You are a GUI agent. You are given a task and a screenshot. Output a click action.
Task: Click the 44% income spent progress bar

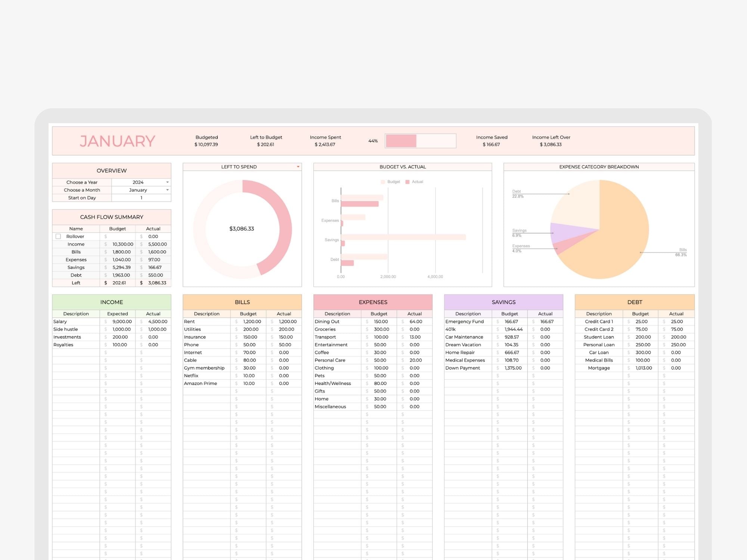pyautogui.click(x=420, y=141)
